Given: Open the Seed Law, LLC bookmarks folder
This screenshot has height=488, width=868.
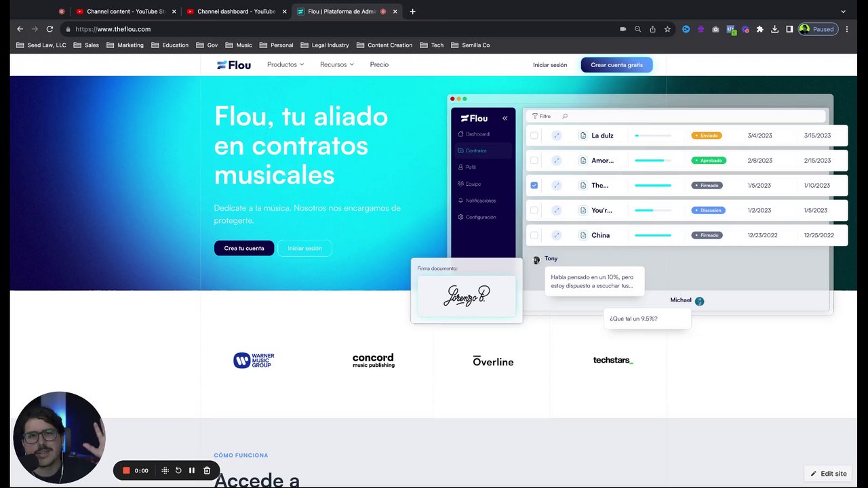Looking at the screenshot, I should pyautogui.click(x=41, y=45).
